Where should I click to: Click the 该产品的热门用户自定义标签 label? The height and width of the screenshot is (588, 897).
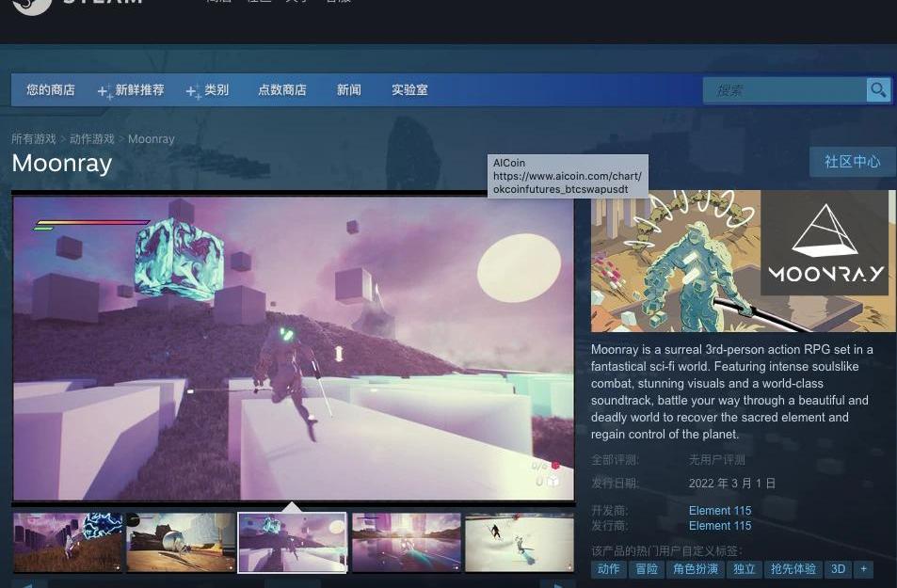coord(666,550)
